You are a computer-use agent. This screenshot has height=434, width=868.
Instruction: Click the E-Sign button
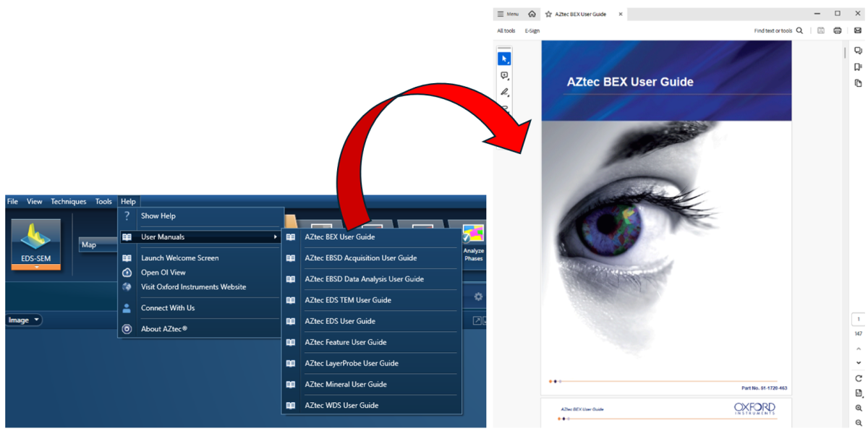pyautogui.click(x=532, y=31)
